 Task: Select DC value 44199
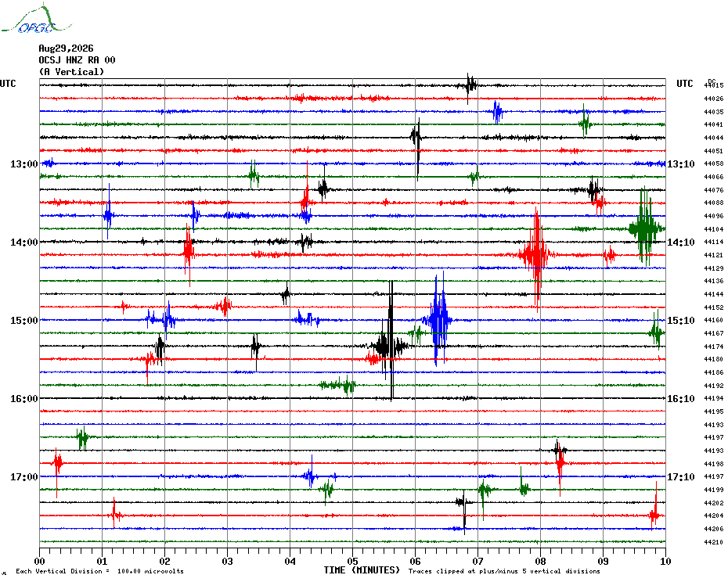click(x=714, y=490)
